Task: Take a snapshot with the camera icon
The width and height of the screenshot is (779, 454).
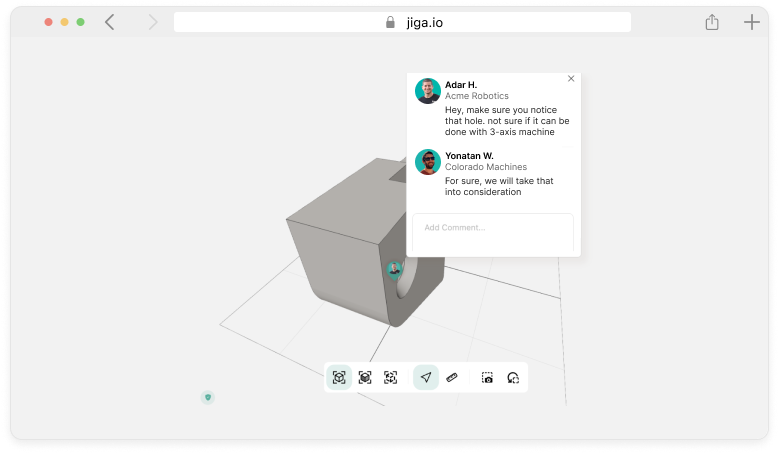Action: click(x=487, y=377)
